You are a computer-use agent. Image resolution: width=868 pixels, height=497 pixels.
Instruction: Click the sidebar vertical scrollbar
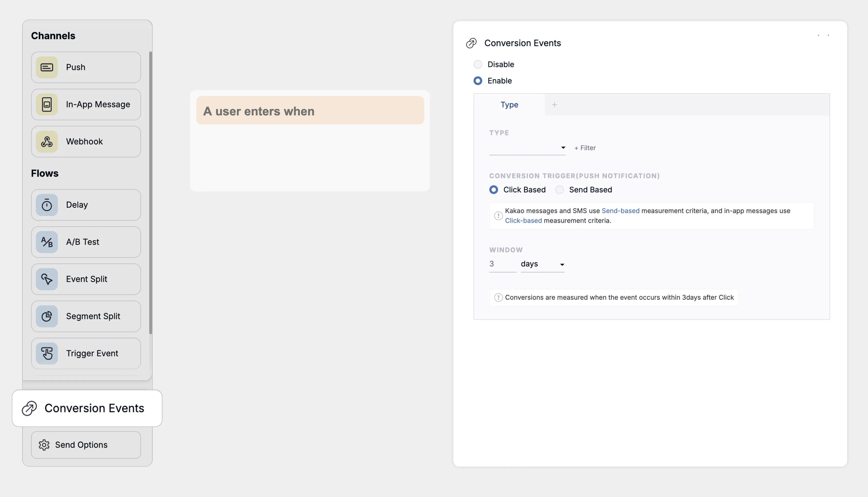[150, 193]
